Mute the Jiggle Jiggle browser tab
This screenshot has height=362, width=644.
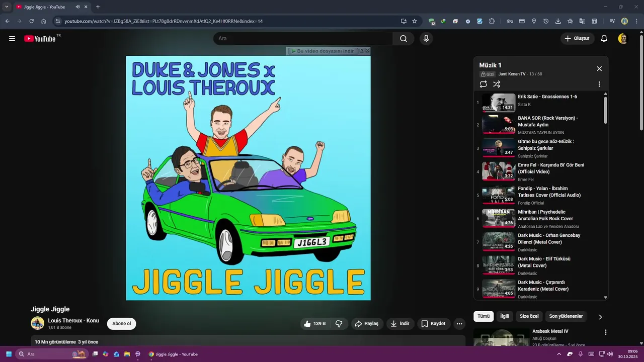[x=77, y=7]
